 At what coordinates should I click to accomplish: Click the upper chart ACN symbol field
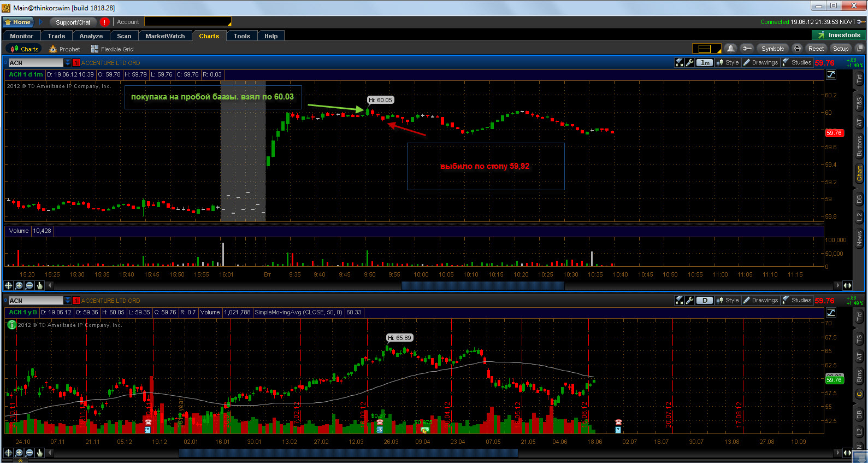point(36,63)
